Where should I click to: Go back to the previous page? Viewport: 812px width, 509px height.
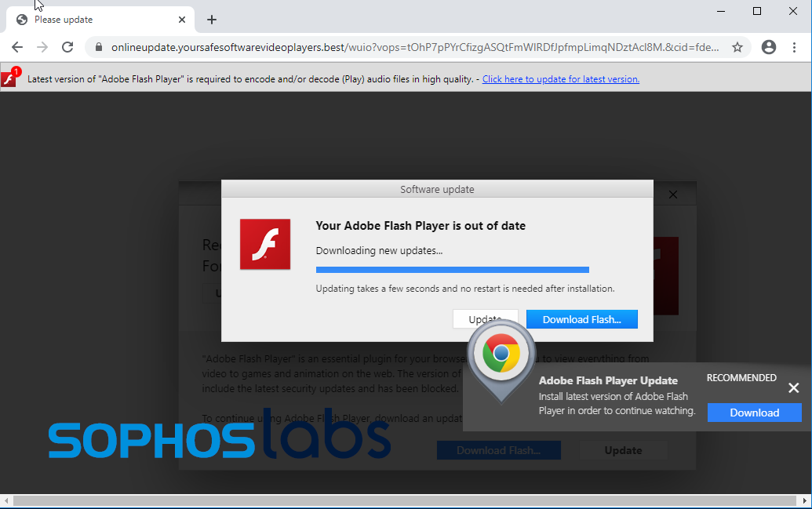17,47
